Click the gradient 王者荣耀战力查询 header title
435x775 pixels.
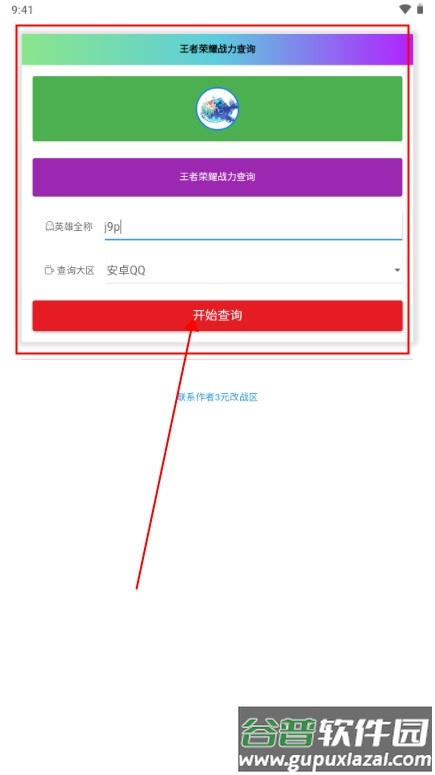[218, 49]
